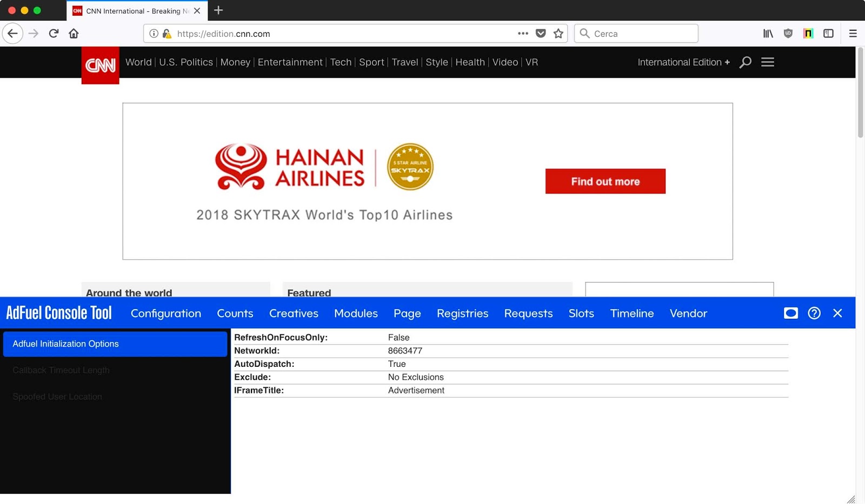
Task: Expand International Edition selector
Action: (x=684, y=62)
